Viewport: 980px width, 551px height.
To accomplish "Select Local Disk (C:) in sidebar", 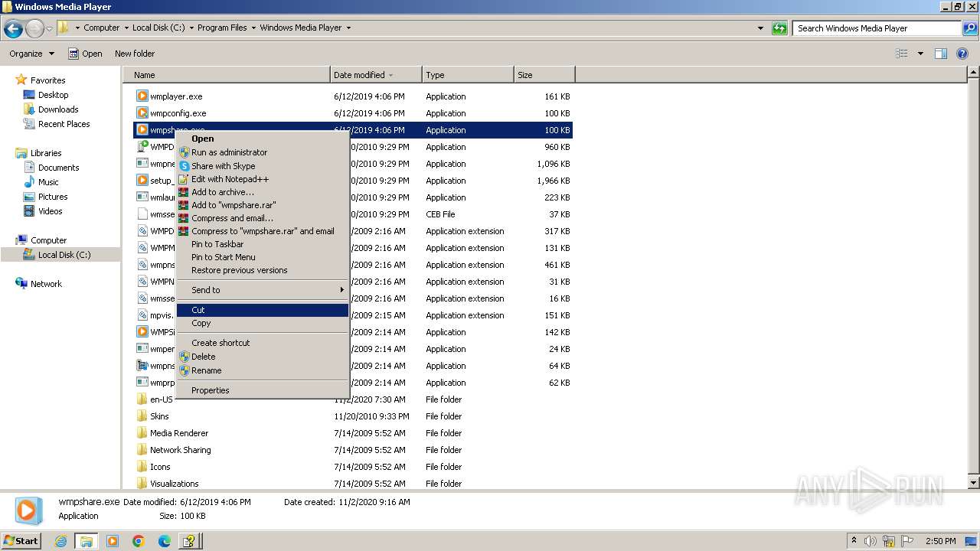I will (60, 255).
